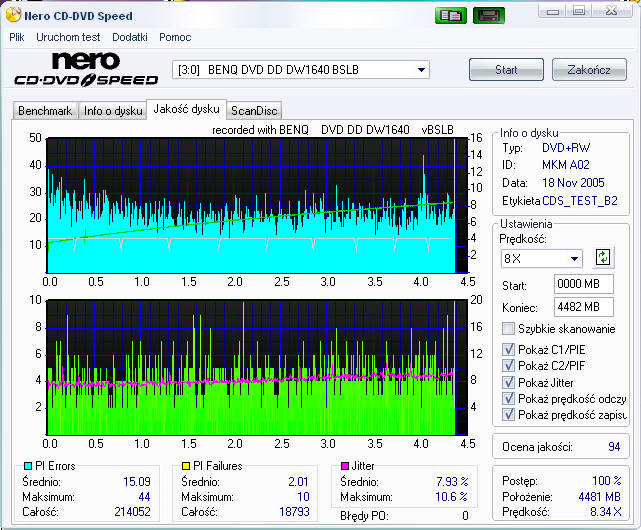Click the PI Failures total 18793

(x=294, y=512)
